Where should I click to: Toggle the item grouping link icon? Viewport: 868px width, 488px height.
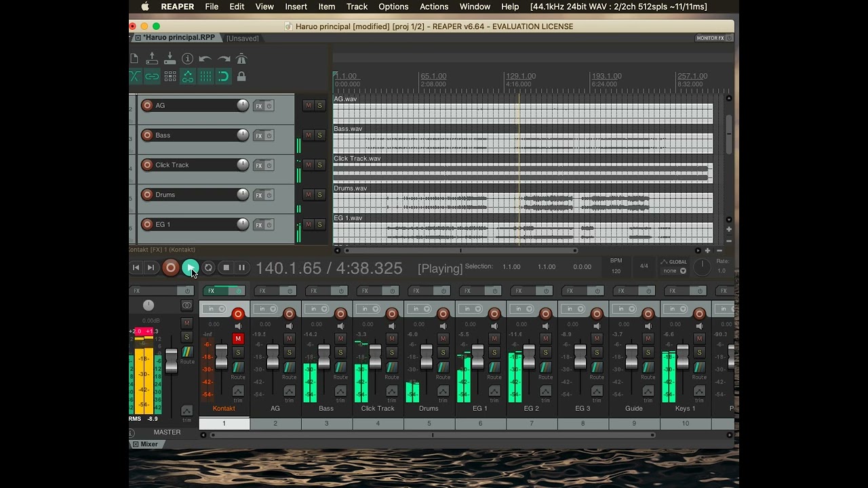click(x=152, y=77)
